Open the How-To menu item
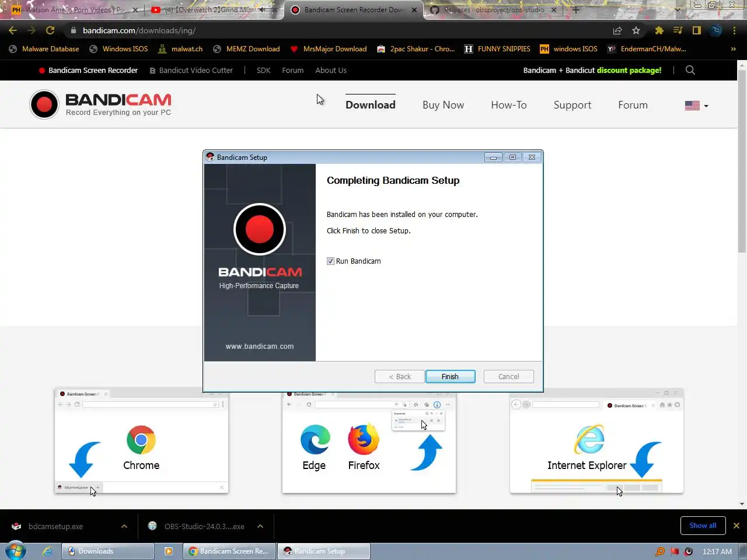This screenshot has height=560, width=747. tap(509, 105)
